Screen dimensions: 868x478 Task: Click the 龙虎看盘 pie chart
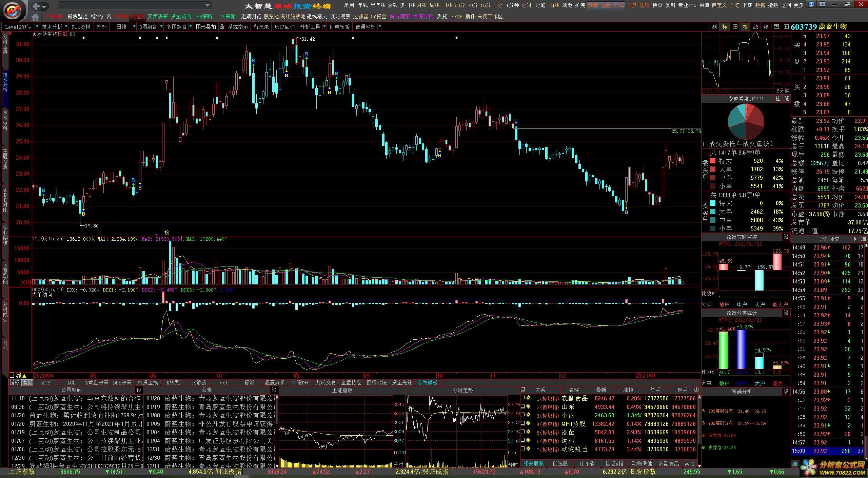pyautogui.click(x=746, y=121)
